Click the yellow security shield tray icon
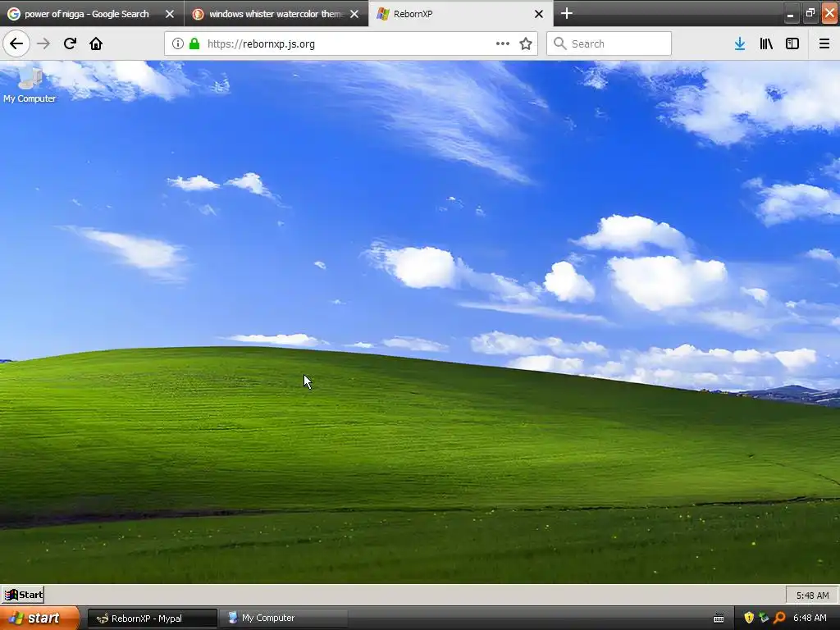Viewport: 840px width, 630px height. coord(749,618)
